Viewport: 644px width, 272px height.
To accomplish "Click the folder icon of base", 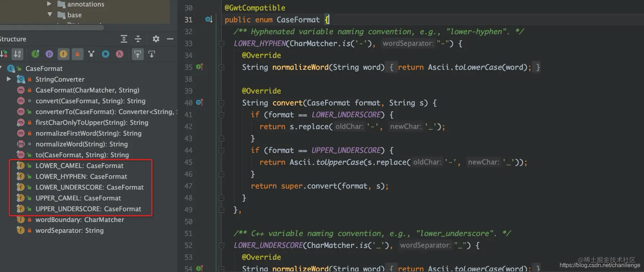I will coord(61,15).
